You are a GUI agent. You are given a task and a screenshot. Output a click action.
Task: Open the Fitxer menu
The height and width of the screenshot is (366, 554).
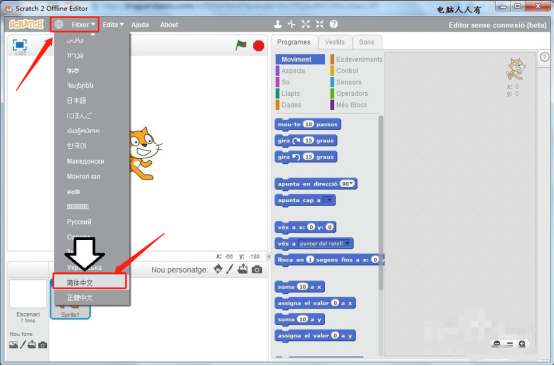coord(83,25)
